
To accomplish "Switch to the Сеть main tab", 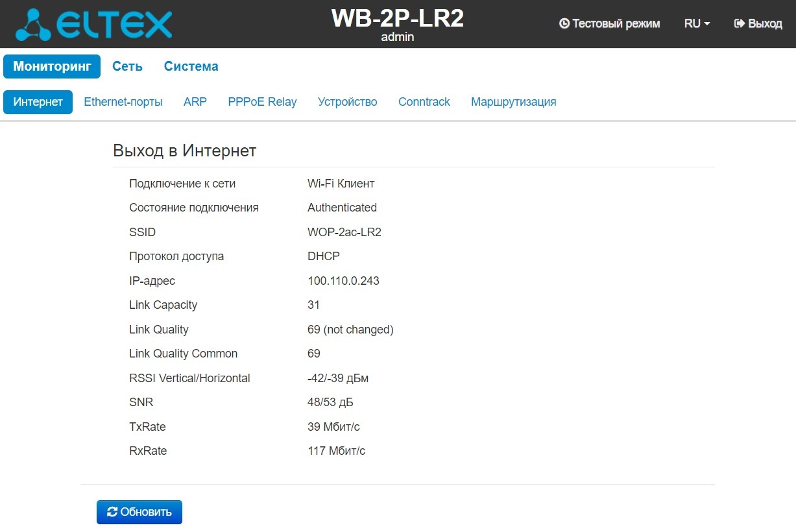I will click(127, 66).
